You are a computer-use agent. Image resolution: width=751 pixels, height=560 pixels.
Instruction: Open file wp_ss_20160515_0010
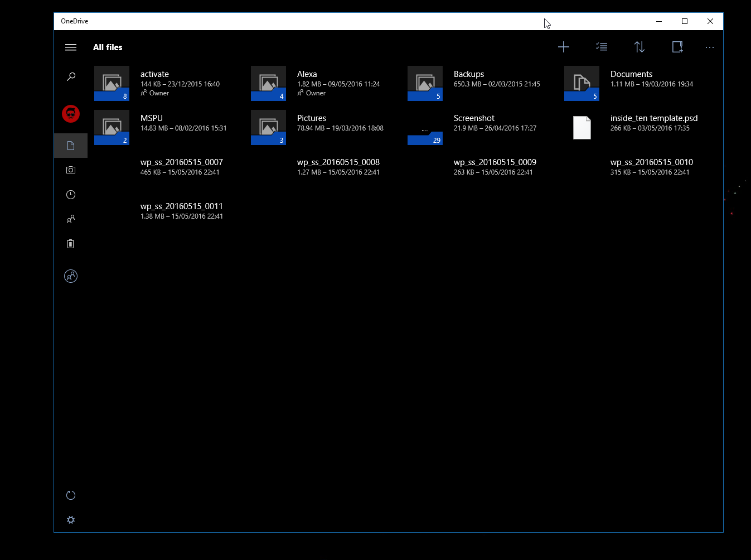click(x=652, y=162)
